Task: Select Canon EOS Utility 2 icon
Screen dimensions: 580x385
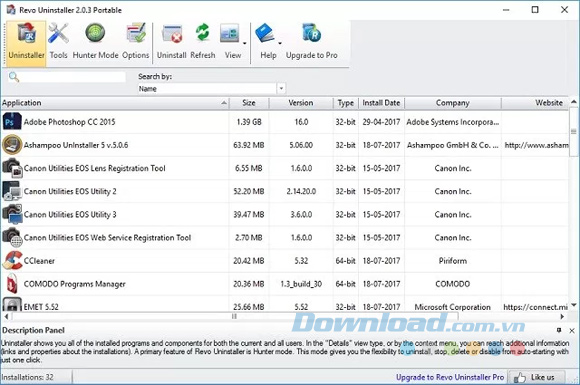Action: pyautogui.click(x=12, y=191)
